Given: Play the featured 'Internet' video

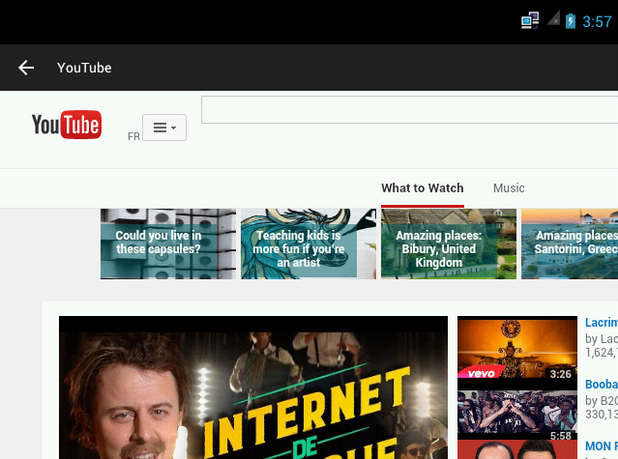Looking at the screenshot, I should (x=253, y=387).
